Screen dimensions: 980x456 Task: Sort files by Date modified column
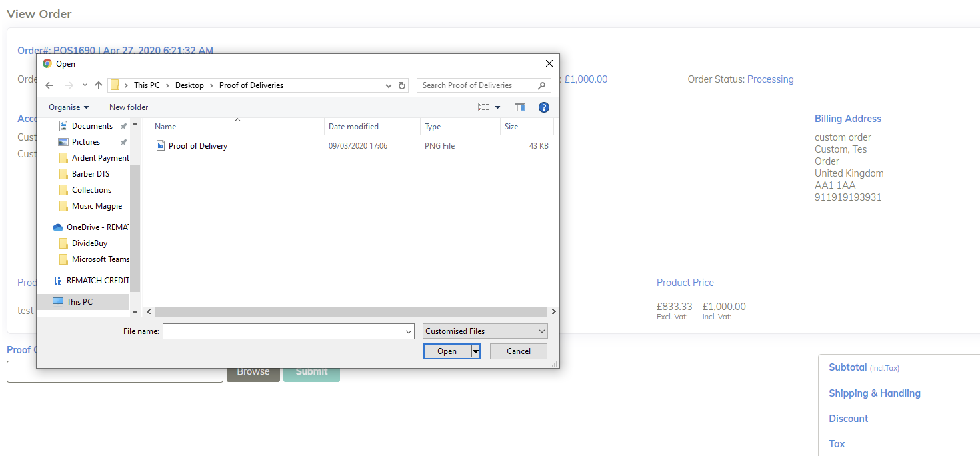pyautogui.click(x=353, y=127)
